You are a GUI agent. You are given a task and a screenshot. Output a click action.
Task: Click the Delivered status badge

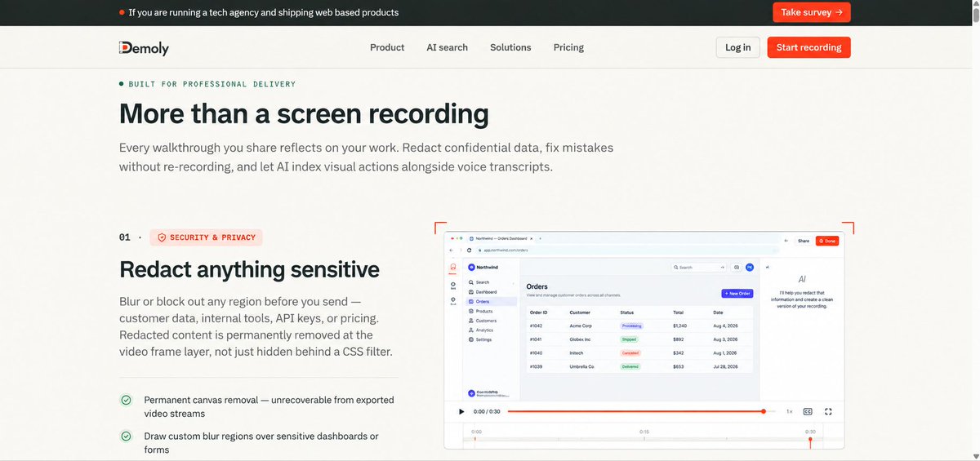pos(630,366)
